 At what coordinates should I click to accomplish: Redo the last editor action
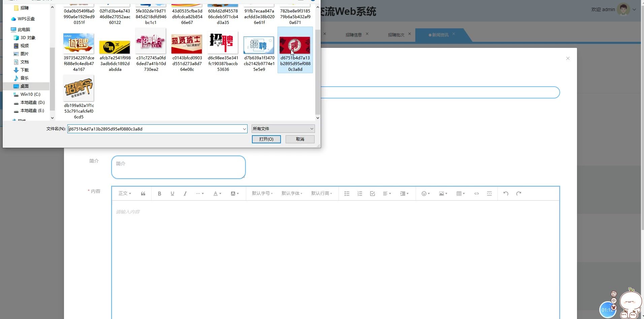[519, 194]
